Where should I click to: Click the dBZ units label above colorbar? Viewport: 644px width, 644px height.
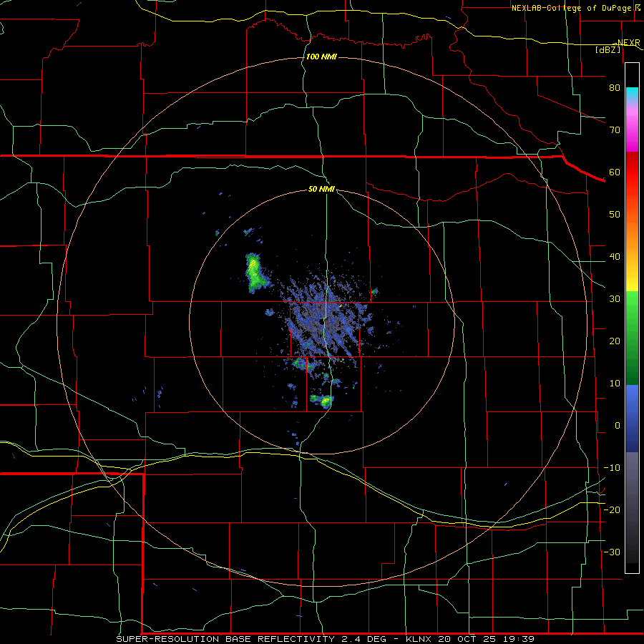click(608, 49)
